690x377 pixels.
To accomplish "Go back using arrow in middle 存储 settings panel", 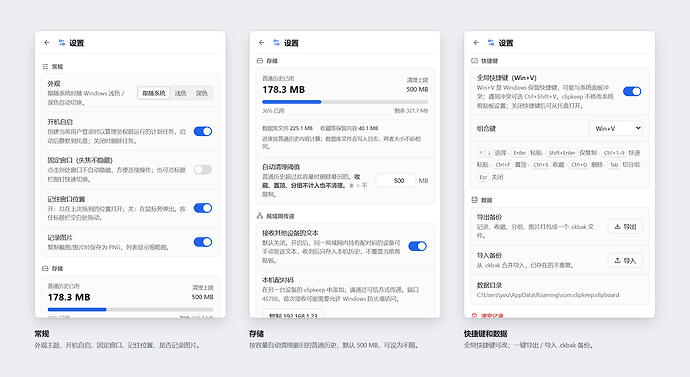I will (x=261, y=43).
